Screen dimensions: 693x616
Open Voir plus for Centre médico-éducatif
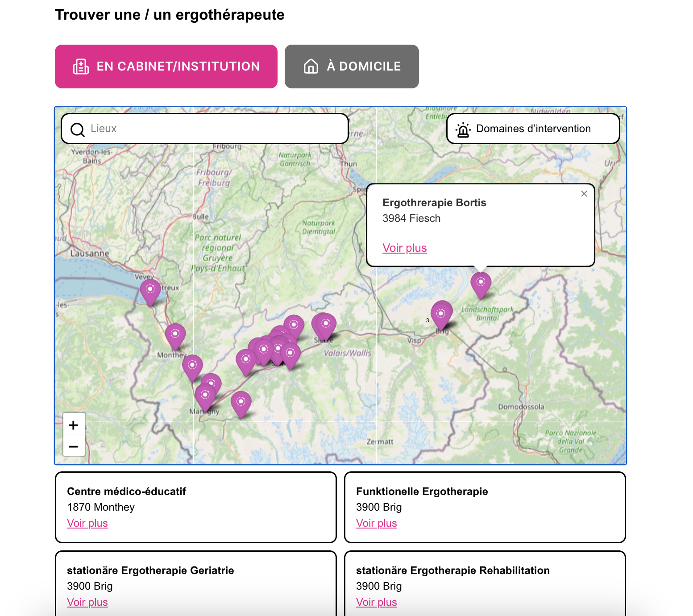click(x=87, y=523)
